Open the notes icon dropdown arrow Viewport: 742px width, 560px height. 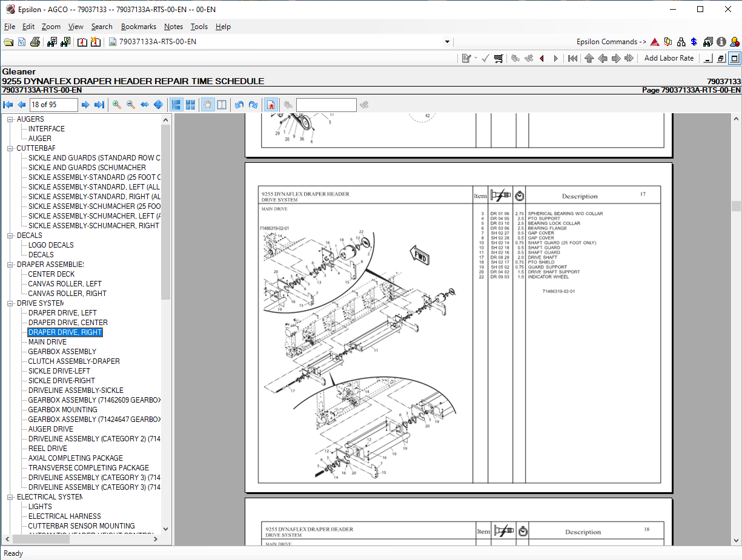[475, 58]
